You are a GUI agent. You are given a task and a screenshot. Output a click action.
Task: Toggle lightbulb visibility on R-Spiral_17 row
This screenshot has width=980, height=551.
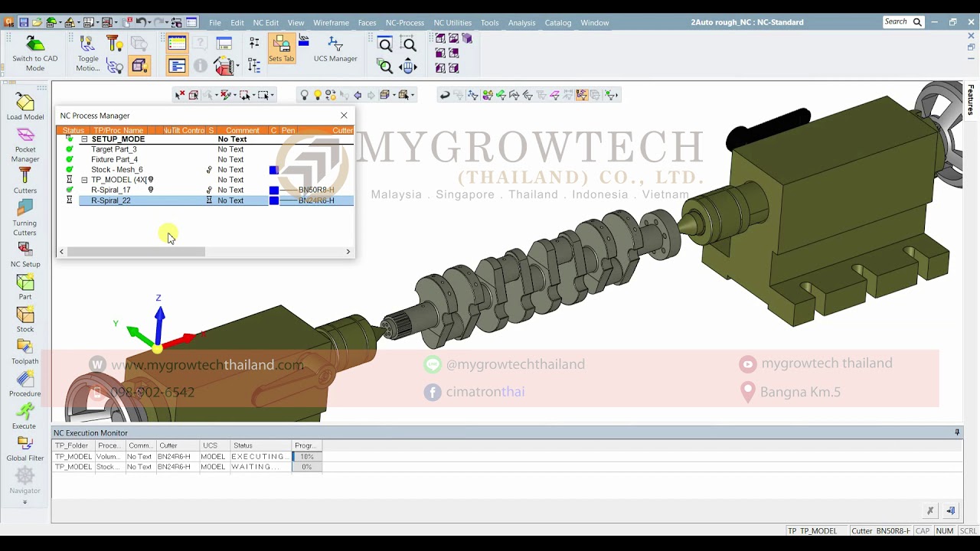(x=151, y=190)
